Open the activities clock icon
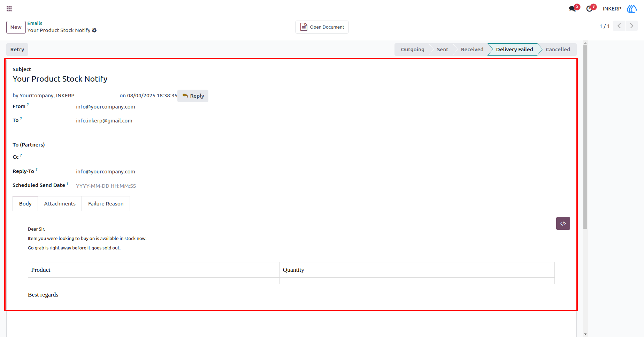The width and height of the screenshot is (644, 337). point(590,9)
